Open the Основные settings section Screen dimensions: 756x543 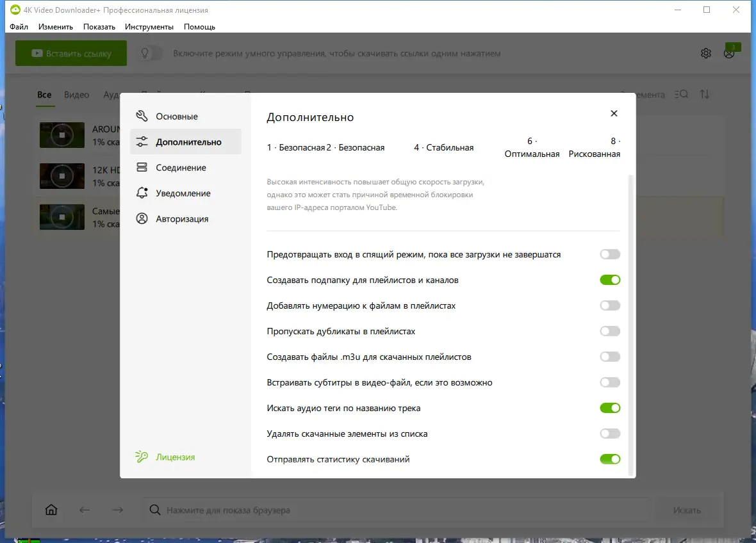click(177, 116)
